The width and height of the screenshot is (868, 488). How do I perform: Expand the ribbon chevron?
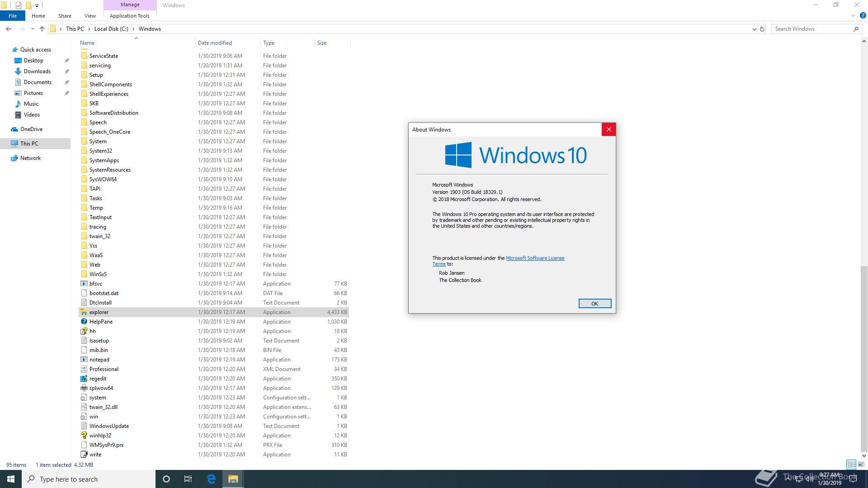click(x=853, y=16)
